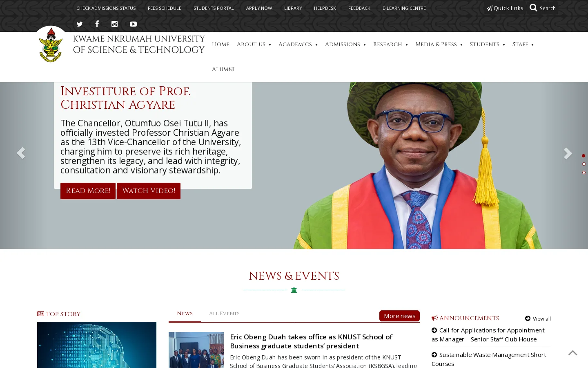Switch to the All Events tab
588x368 pixels.
[224, 314]
